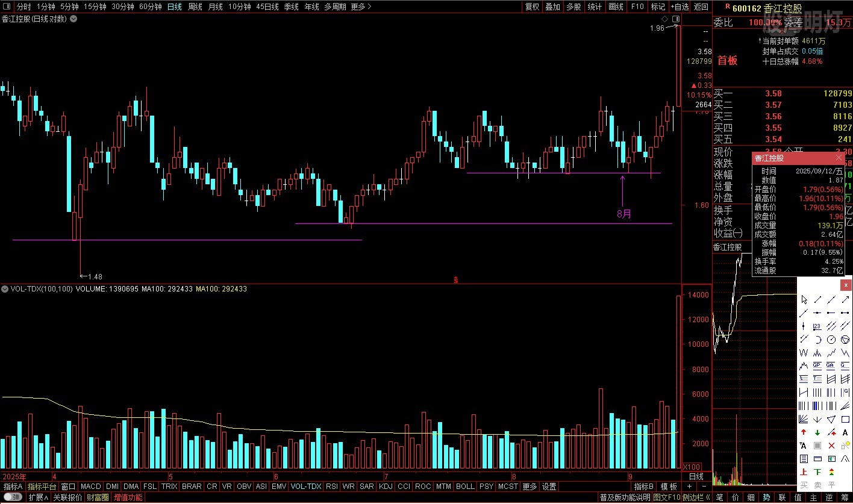Viewport: 853px width, 504px height.
Task: Open 更多 indicators in the indicator bar
Action: pyautogui.click(x=530, y=487)
